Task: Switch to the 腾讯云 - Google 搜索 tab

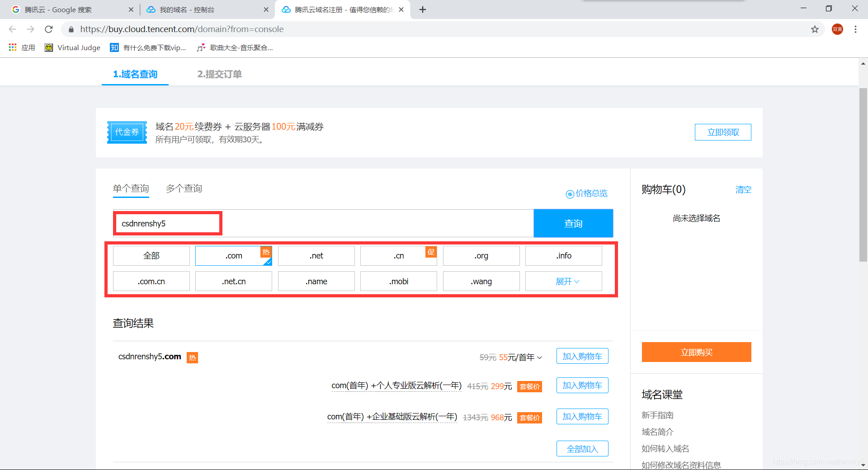Action: 68,9
